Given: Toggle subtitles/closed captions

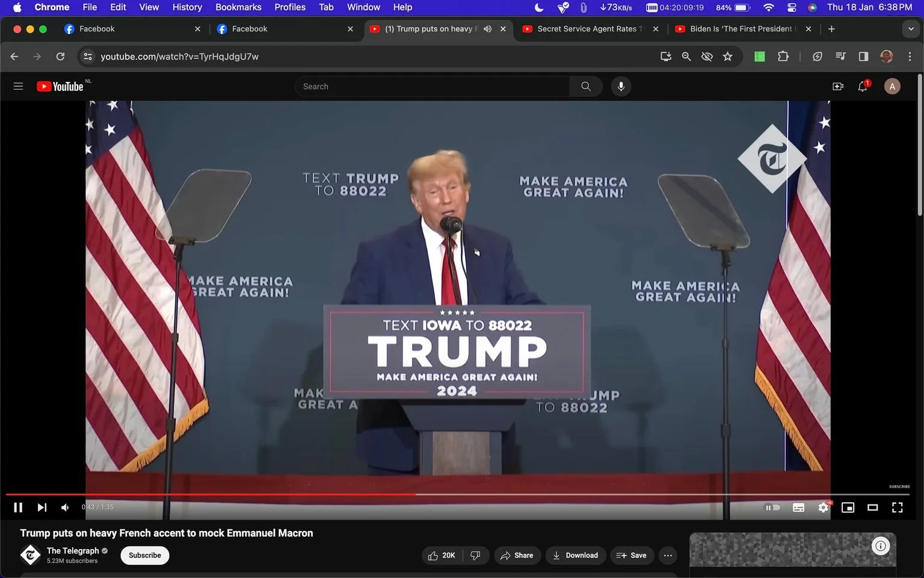Looking at the screenshot, I should pyautogui.click(x=798, y=508).
